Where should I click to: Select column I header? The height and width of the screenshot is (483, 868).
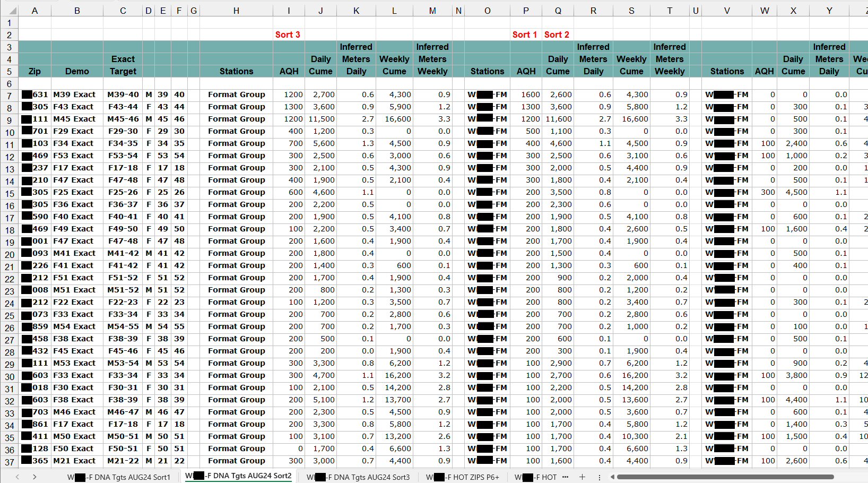[x=289, y=11]
